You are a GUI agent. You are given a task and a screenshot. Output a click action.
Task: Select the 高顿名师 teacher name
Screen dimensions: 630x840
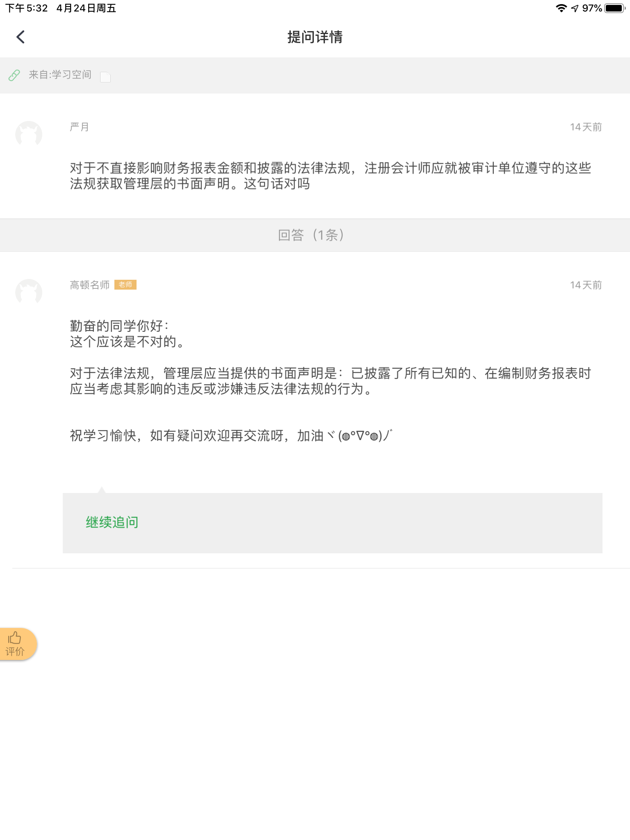point(89,285)
